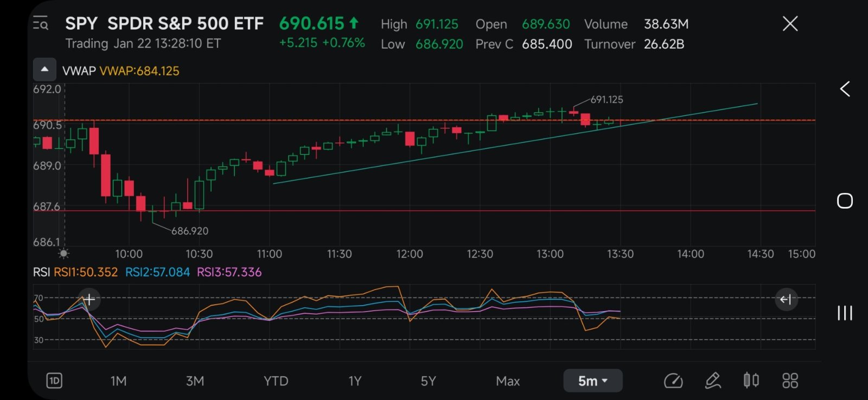The width and height of the screenshot is (868, 400).
Task: Close the SPY chart view
Action: (x=790, y=23)
